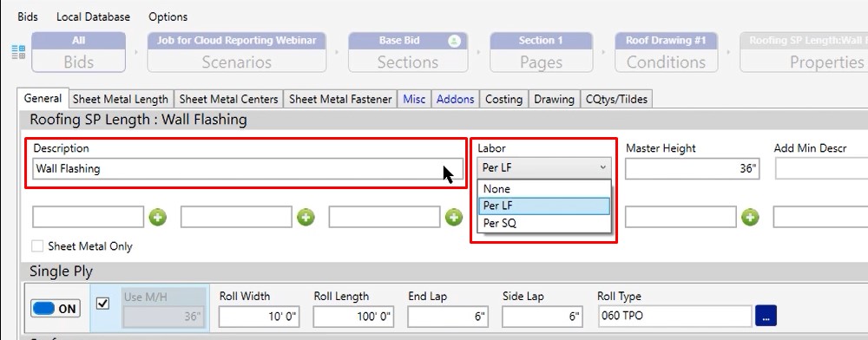This screenshot has height=340, width=868.
Task: Click the second green plus icon
Action: tap(306, 217)
